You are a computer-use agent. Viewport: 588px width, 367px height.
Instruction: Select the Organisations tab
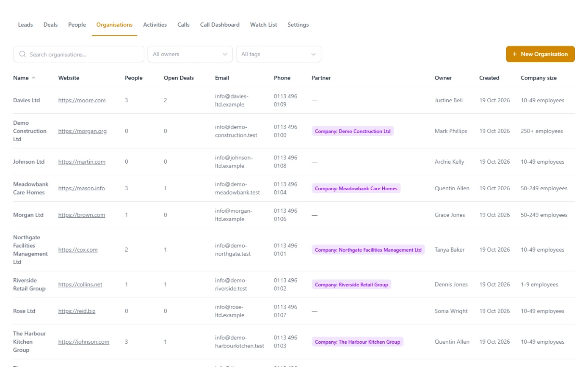(x=114, y=25)
